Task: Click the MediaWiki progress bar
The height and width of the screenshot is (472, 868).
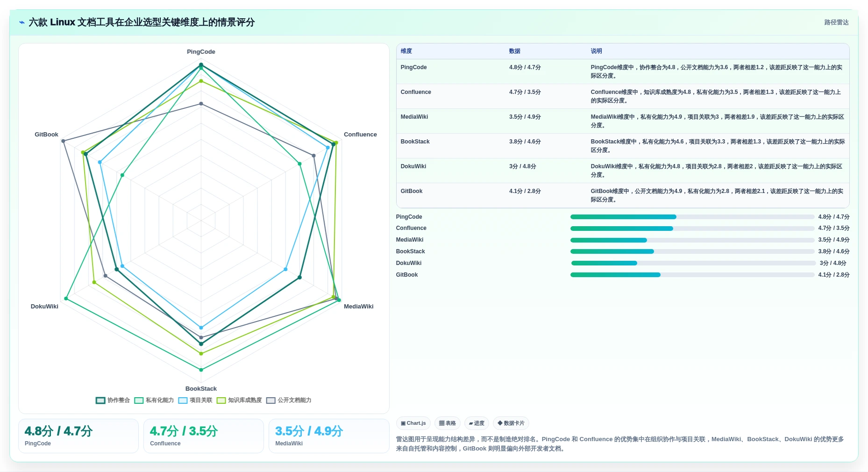Action: (692, 240)
